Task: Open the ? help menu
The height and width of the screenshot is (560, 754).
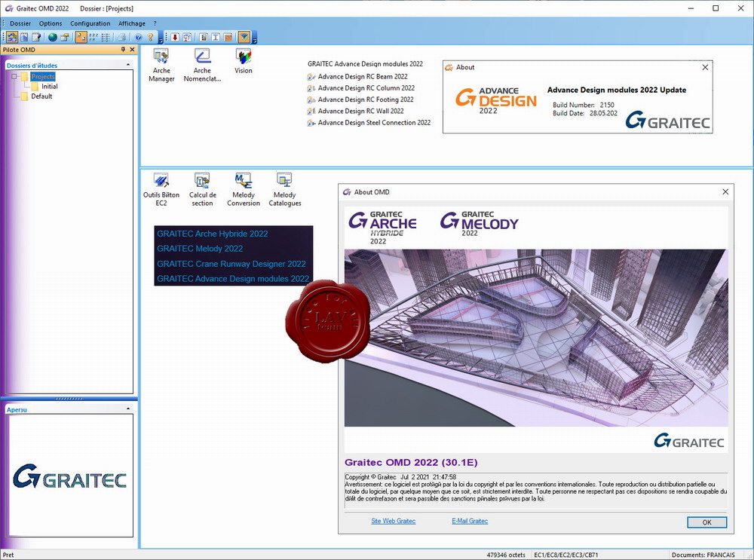Action: point(155,23)
